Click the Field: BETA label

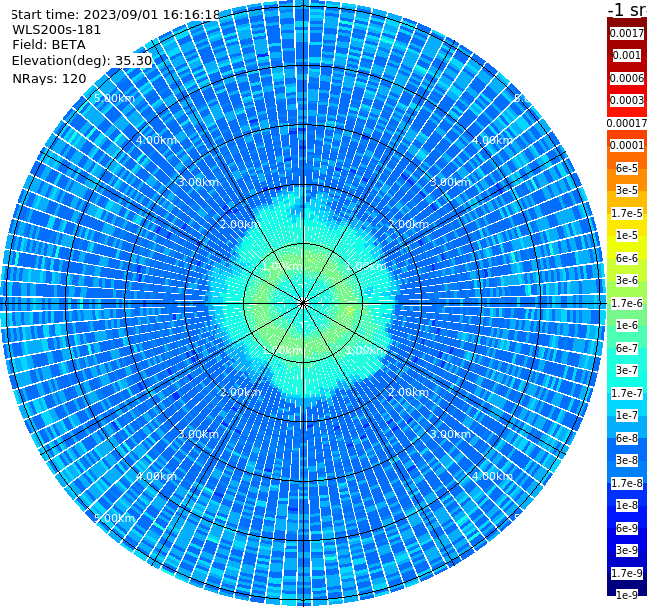click(49, 45)
